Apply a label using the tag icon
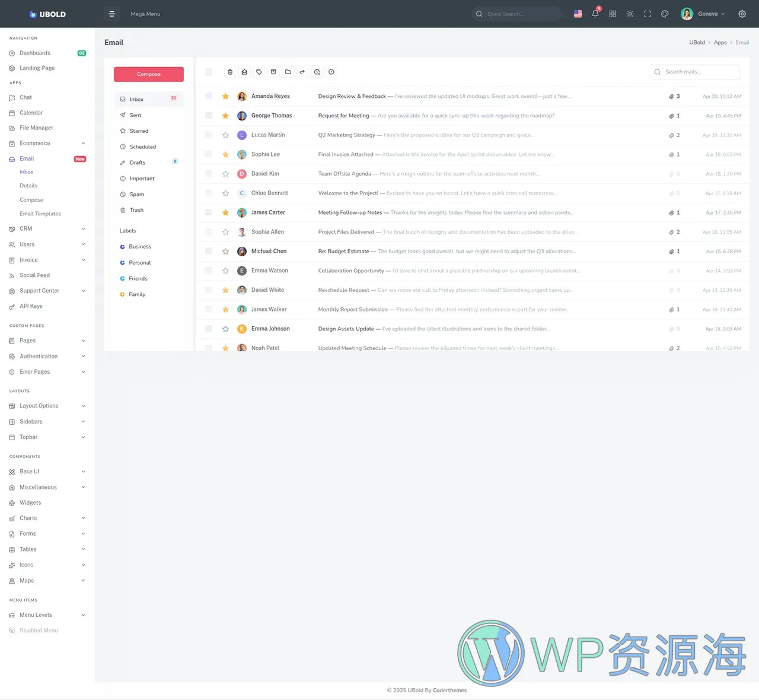 259,72
